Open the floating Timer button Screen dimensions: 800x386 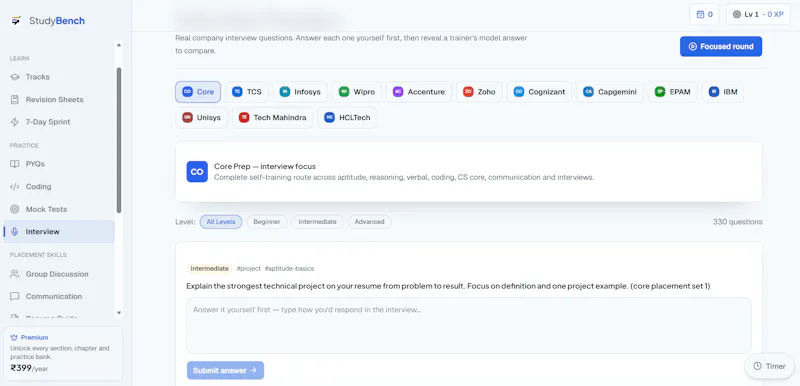[x=769, y=366]
